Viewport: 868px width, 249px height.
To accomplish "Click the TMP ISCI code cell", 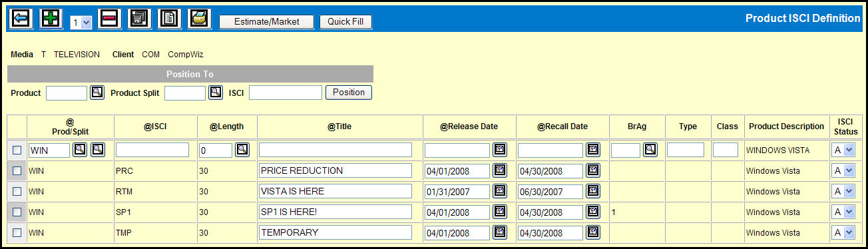I will pos(124,233).
